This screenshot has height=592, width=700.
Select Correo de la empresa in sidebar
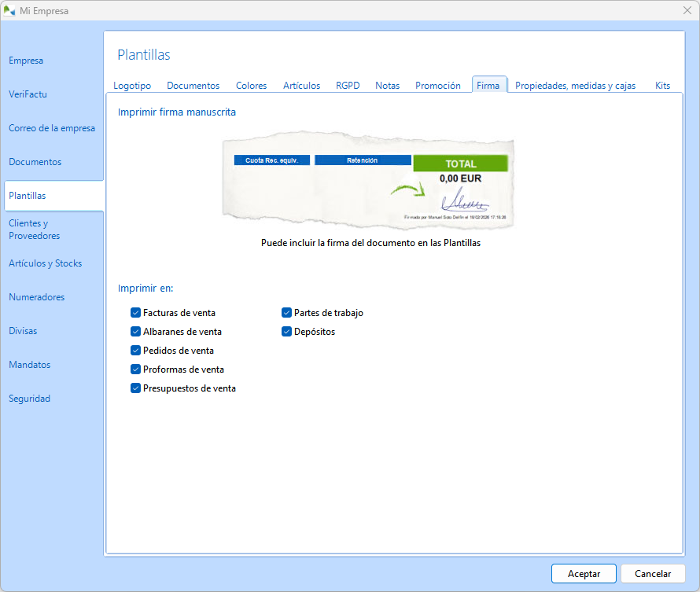(x=52, y=128)
